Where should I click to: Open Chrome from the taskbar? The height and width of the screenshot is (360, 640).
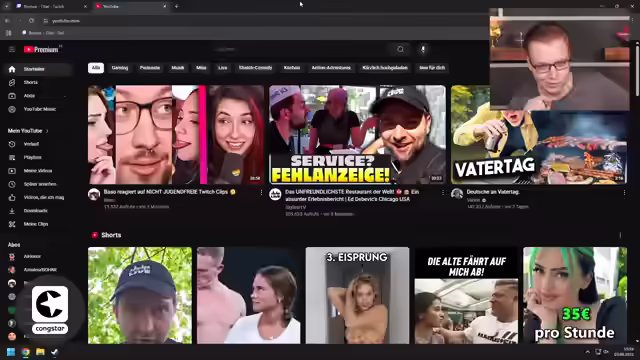(26, 352)
